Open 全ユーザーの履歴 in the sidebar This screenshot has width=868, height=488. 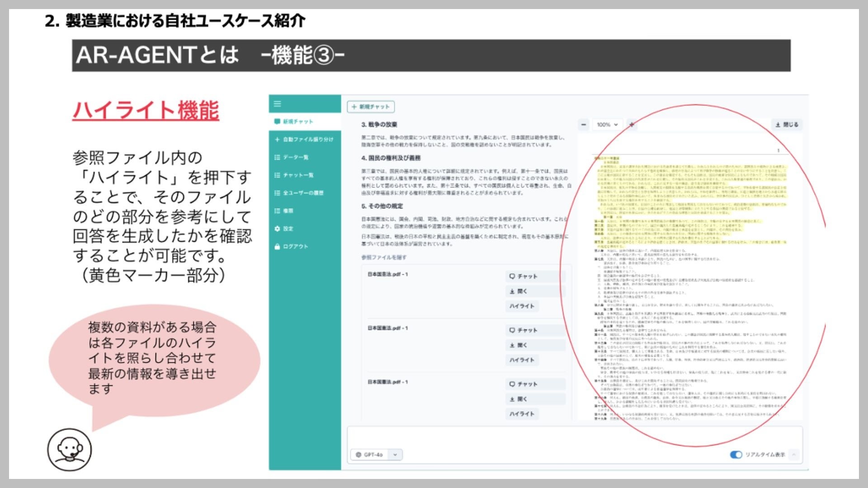303,193
